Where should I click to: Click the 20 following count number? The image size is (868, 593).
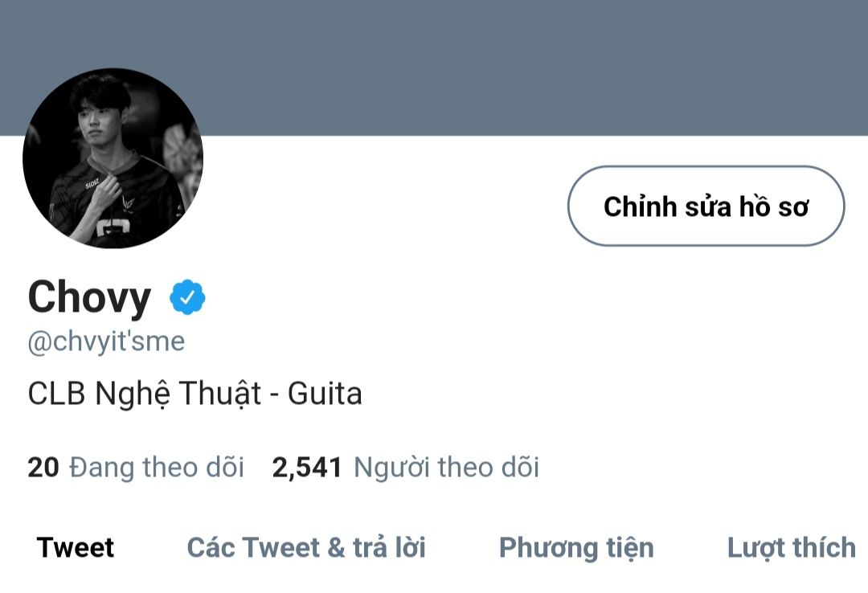43,468
